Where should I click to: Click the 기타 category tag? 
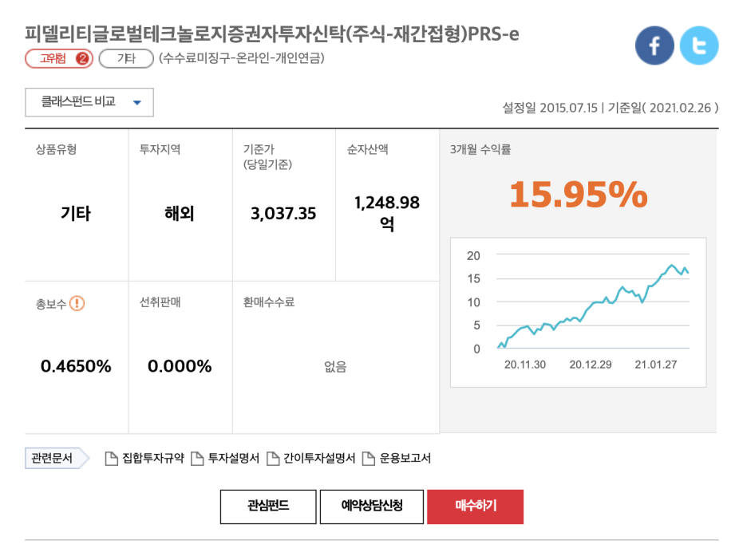[126, 58]
